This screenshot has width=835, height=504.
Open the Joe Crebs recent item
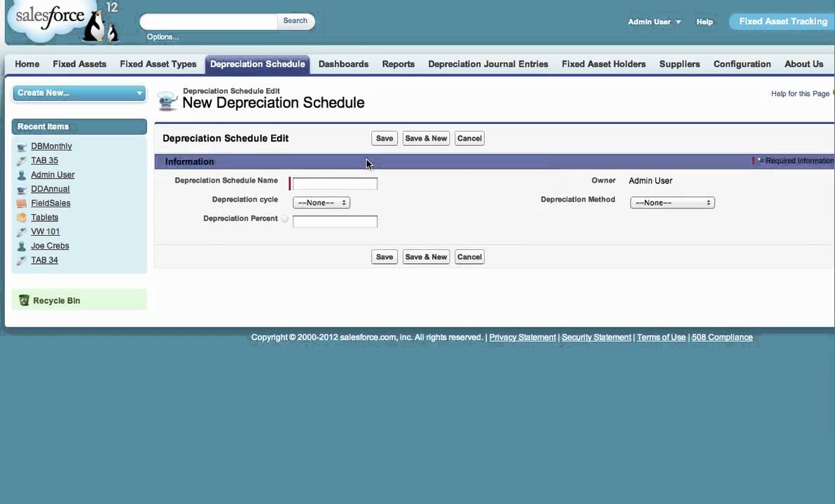point(50,246)
